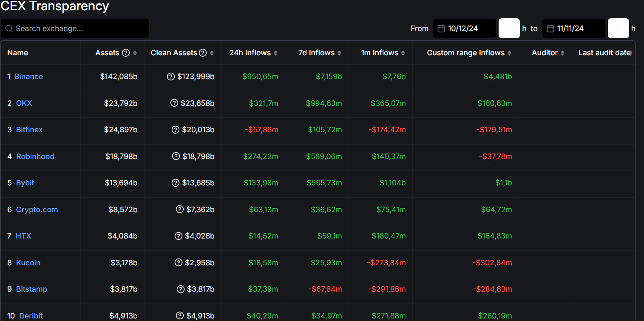Image resolution: width=644 pixels, height=321 pixels.
Task: Click the search magnifier icon
Action: pos(9,28)
